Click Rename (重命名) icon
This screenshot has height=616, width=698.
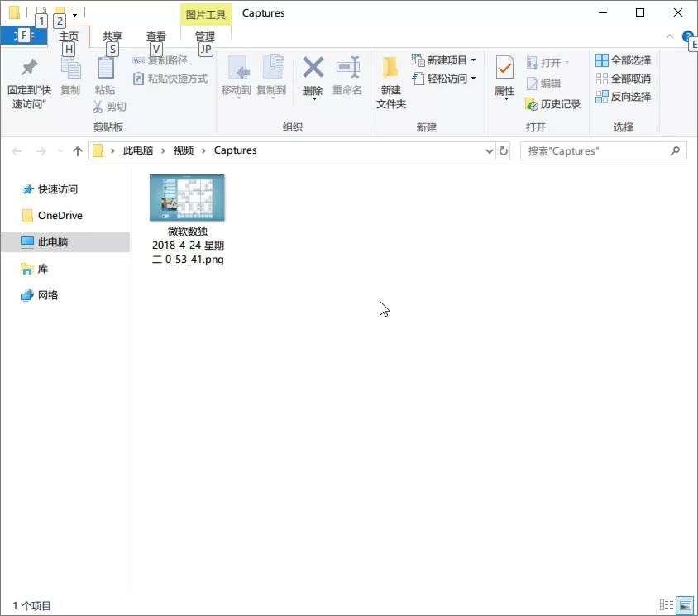[x=347, y=67]
